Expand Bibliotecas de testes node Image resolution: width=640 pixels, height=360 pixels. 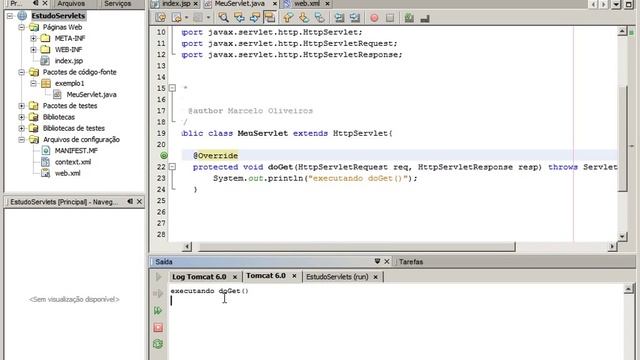click(22, 128)
